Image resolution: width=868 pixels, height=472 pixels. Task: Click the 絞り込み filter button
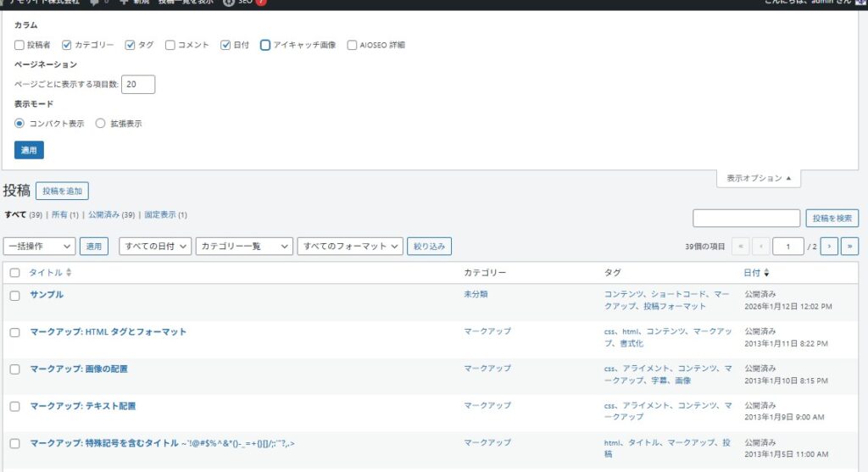(429, 247)
